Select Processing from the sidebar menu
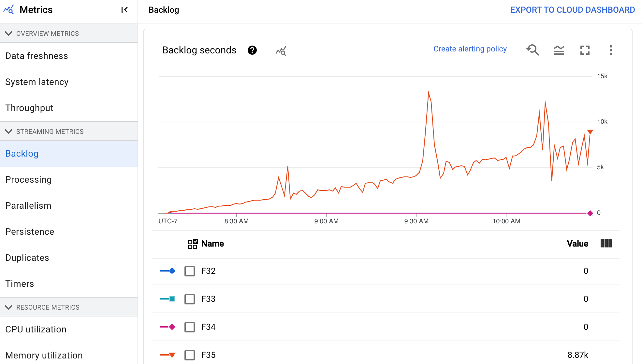This screenshot has width=642, height=364. pyautogui.click(x=28, y=179)
